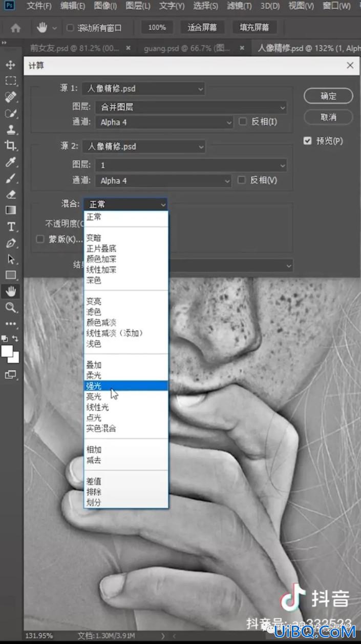Screen dimensions: 361x644
Task: Select the Rectangle shape tool
Action: pyautogui.click(x=11, y=275)
